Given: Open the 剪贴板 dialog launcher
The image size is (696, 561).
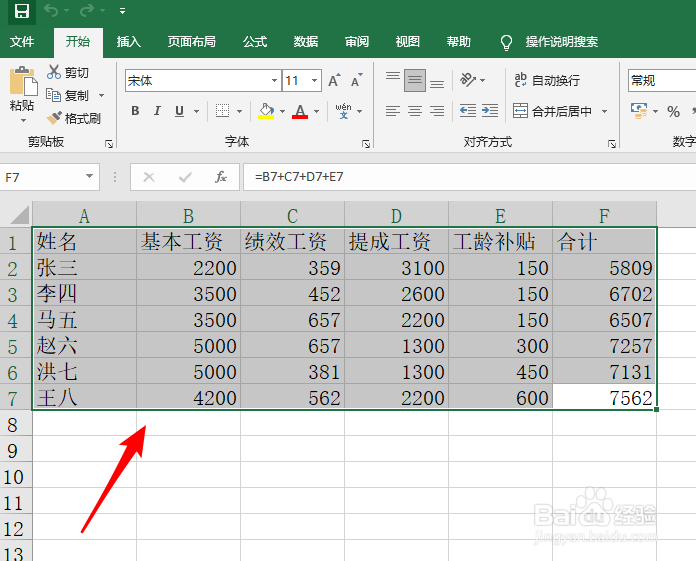Looking at the screenshot, I should (x=109, y=143).
